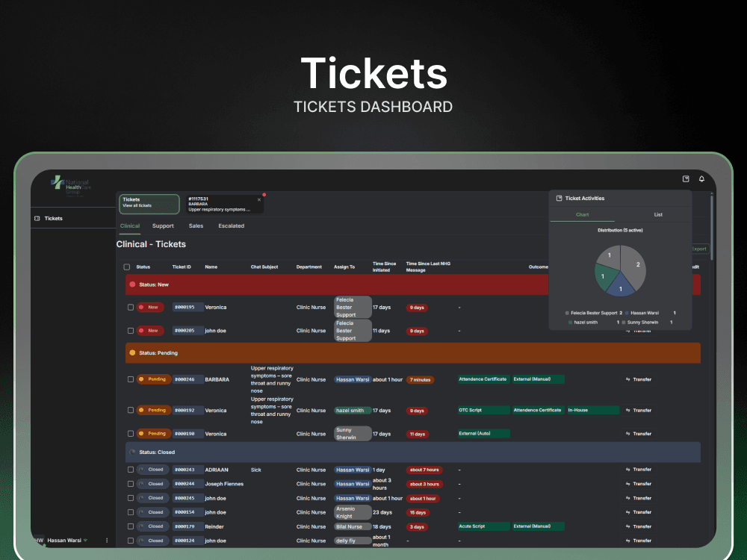Click the orange Status: Pending group header

click(x=413, y=353)
